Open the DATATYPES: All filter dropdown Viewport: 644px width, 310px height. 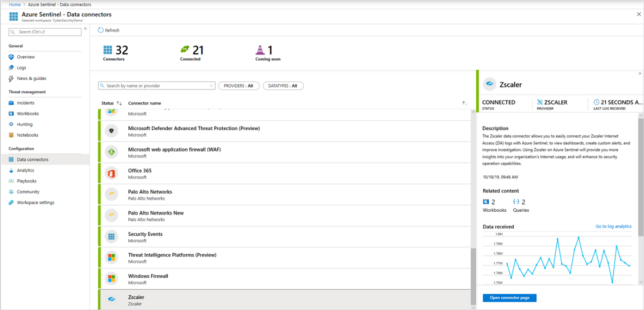(283, 86)
